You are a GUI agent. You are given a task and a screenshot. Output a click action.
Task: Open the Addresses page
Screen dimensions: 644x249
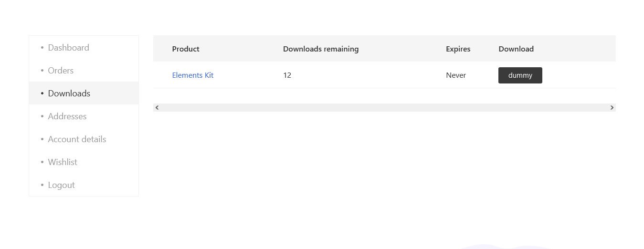click(x=67, y=116)
